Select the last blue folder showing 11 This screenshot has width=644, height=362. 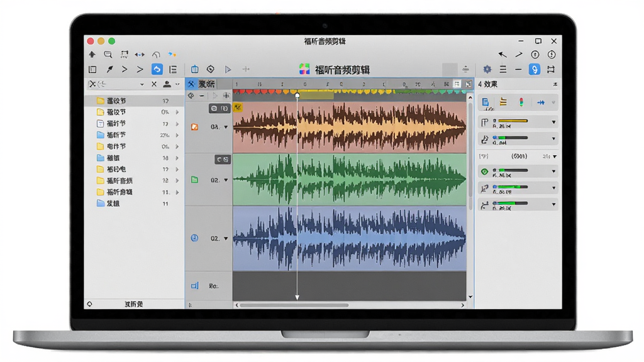pos(135,204)
